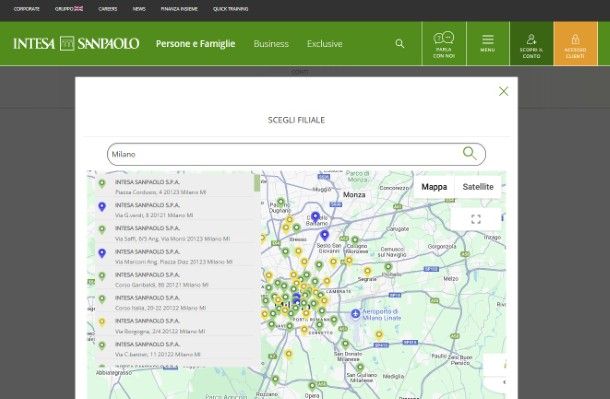This screenshot has height=399, width=610.
Task: Click blue map pin near Cinisello Balsamo
Action: coord(316,217)
